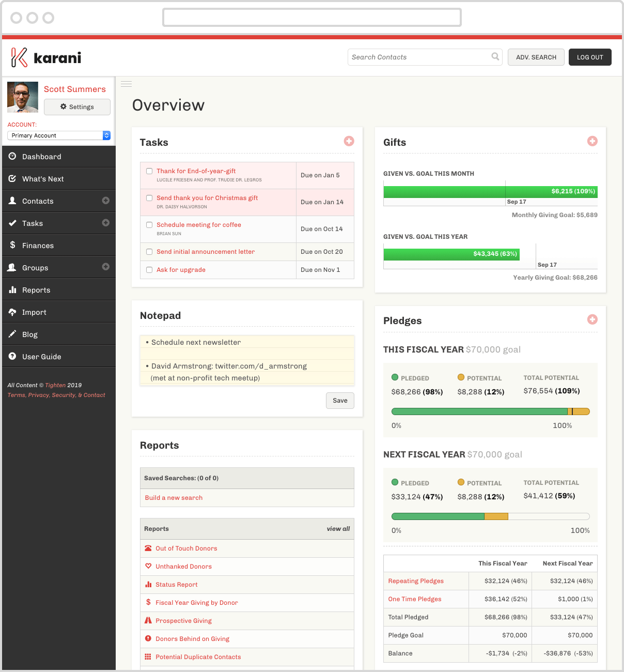The image size is (624, 672).
Task: Click the This Fiscal Year pledge progress bar
Action: click(x=490, y=411)
